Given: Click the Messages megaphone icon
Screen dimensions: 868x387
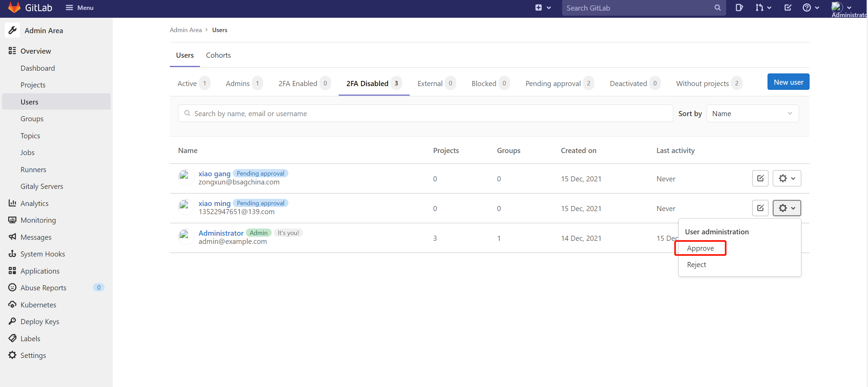Looking at the screenshot, I should (12, 237).
